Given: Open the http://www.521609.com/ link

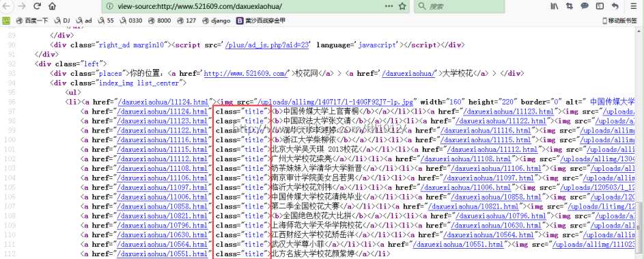Looking at the screenshot, I should pos(247,73).
